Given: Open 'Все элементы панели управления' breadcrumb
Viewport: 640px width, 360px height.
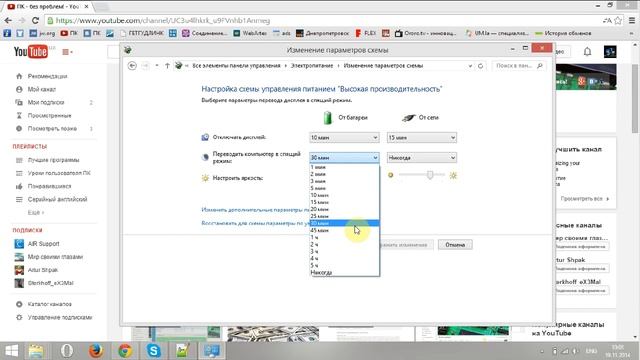Looking at the screenshot, I should click(x=236, y=66).
